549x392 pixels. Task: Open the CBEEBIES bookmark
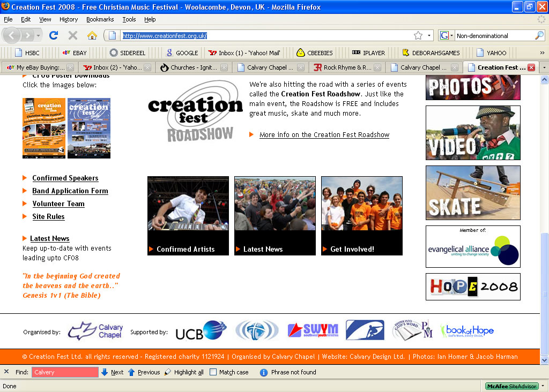[x=314, y=53]
